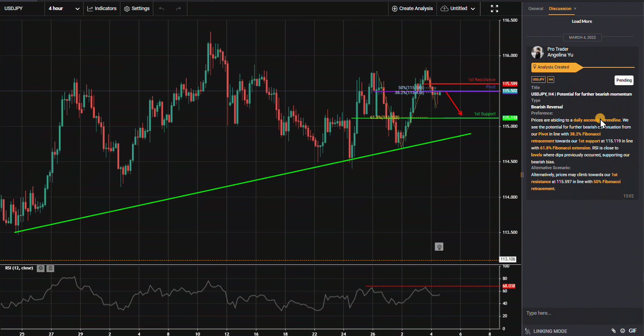Click the '61.8% Fibonacci extension' link
The image size is (644, 336).
(565, 148)
